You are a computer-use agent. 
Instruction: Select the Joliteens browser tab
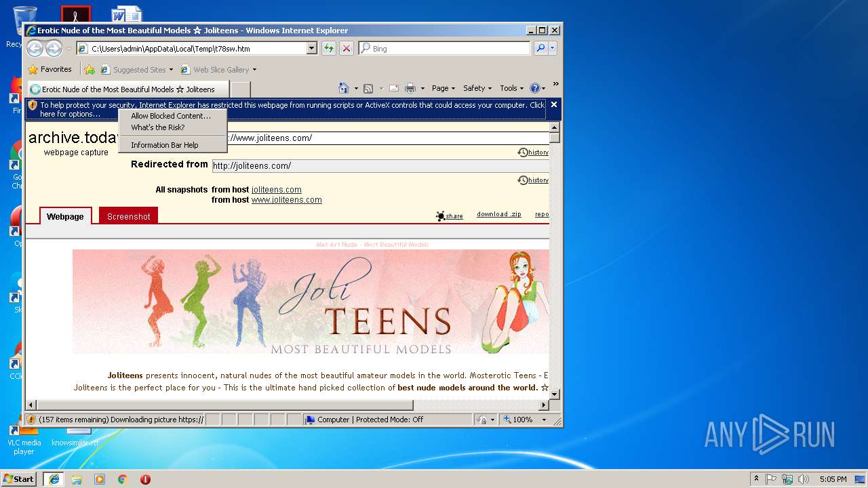pyautogui.click(x=127, y=89)
